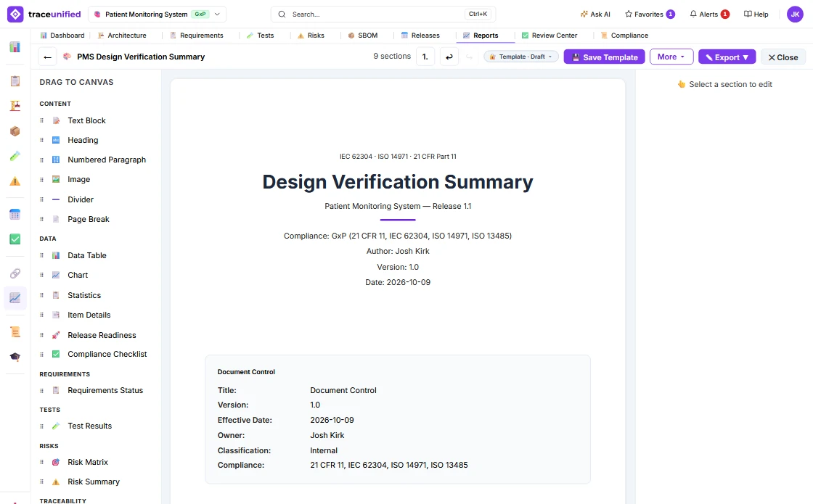813x504 pixels.
Task: Switch to the Requirements tab
Action: point(197,36)
